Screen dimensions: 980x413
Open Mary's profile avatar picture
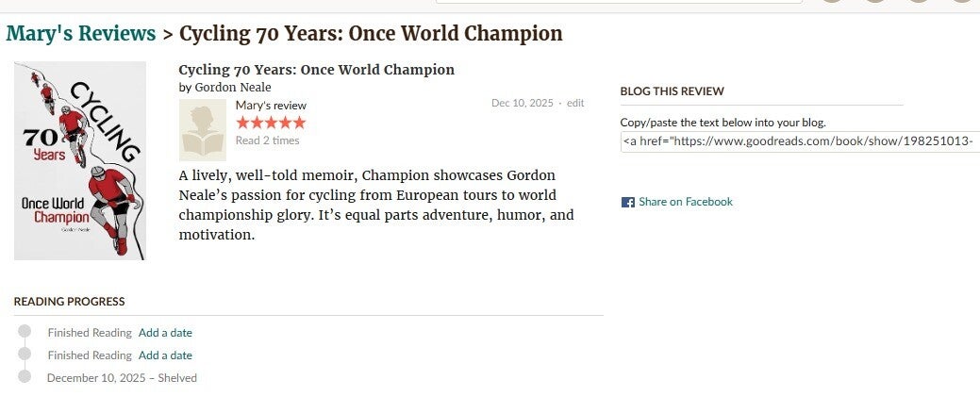point(203,131)
